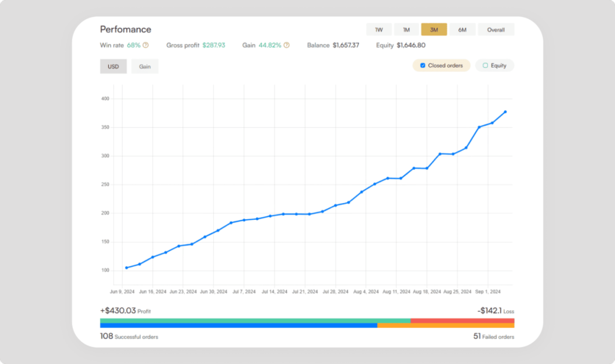Screen dimensions: 615x364
Task: Click the Gross profit $287.93 value
Action: click(x=213, y=46)
